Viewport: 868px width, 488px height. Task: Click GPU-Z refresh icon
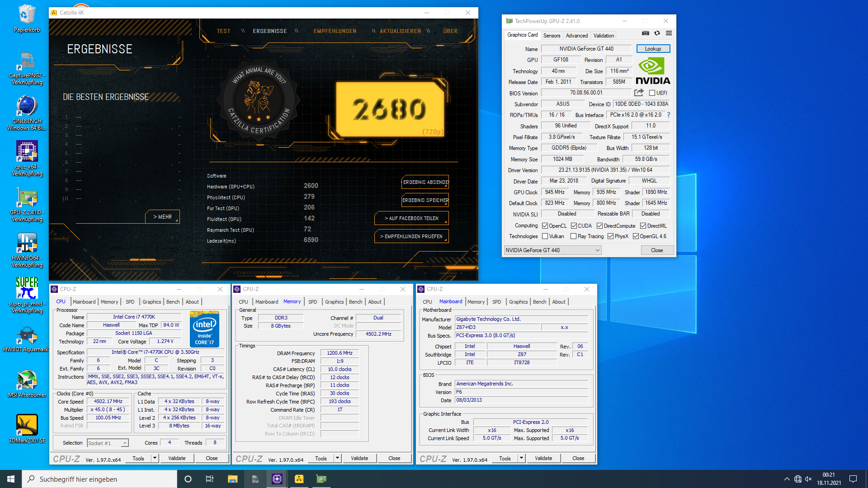(657, 33)
